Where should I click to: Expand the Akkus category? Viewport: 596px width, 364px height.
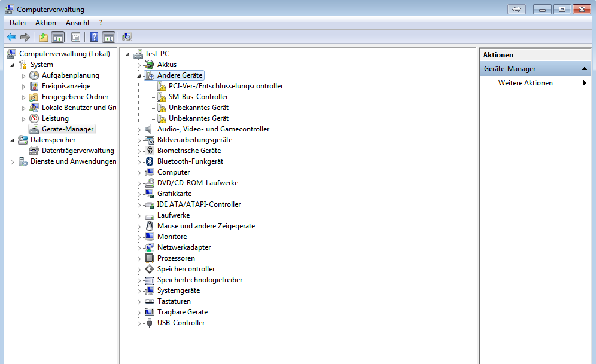pyautogui.click(x=139, y=65)
